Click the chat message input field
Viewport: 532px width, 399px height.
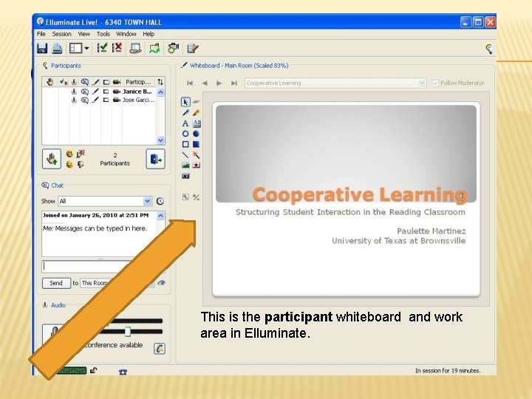[103, 267]
